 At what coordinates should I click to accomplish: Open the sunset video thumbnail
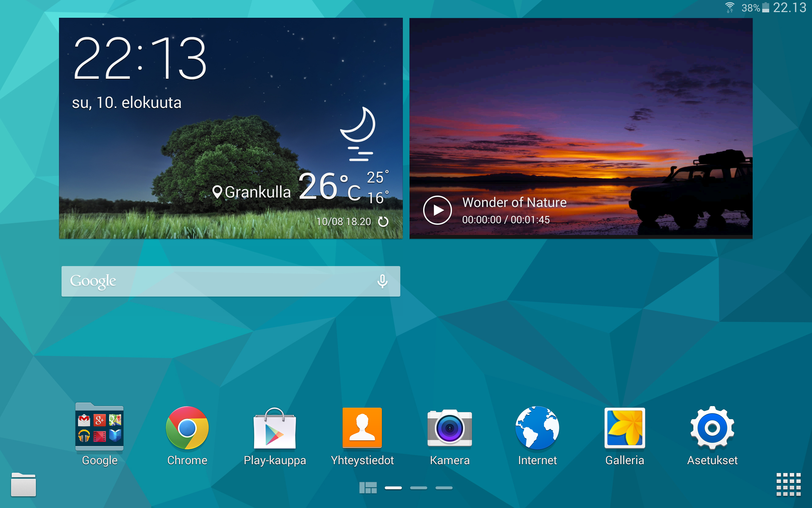[x=581, y=128]
